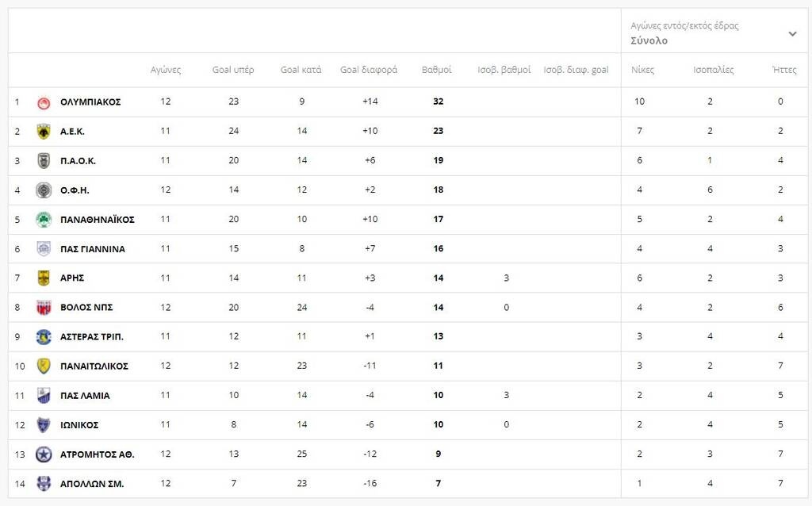
Task: Open the ΑΤΡΟΜΗΤΟΣ ΑΘ. team link
Action: (x=97, y=454)
